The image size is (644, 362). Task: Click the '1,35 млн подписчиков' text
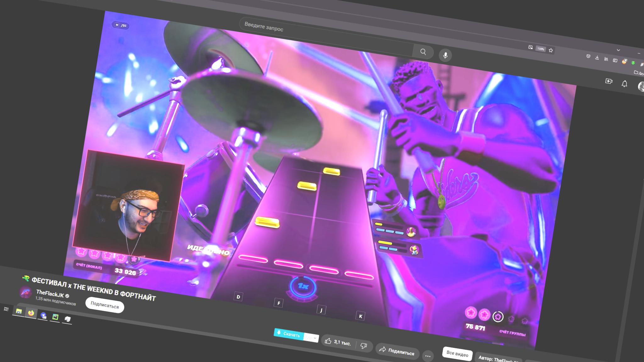click(56, 301)
